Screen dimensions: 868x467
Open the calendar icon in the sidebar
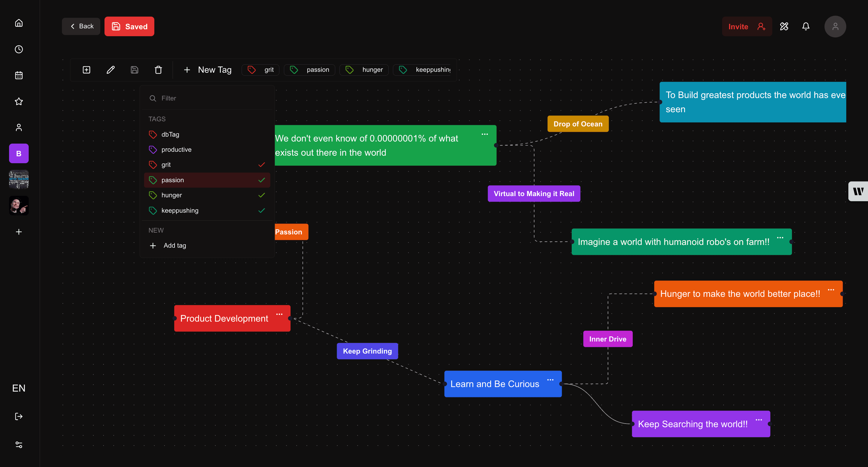pyautogui.click(x=18, y=75)
